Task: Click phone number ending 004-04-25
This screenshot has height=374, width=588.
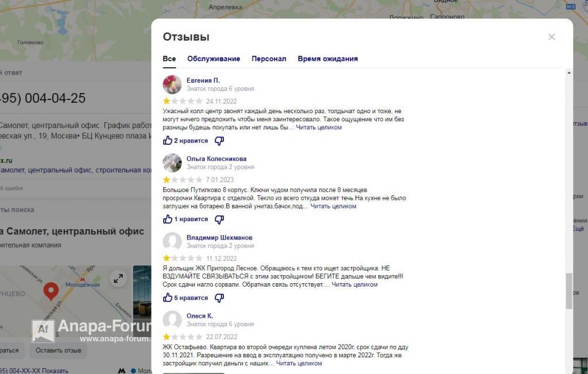Action: click(42, 98)
